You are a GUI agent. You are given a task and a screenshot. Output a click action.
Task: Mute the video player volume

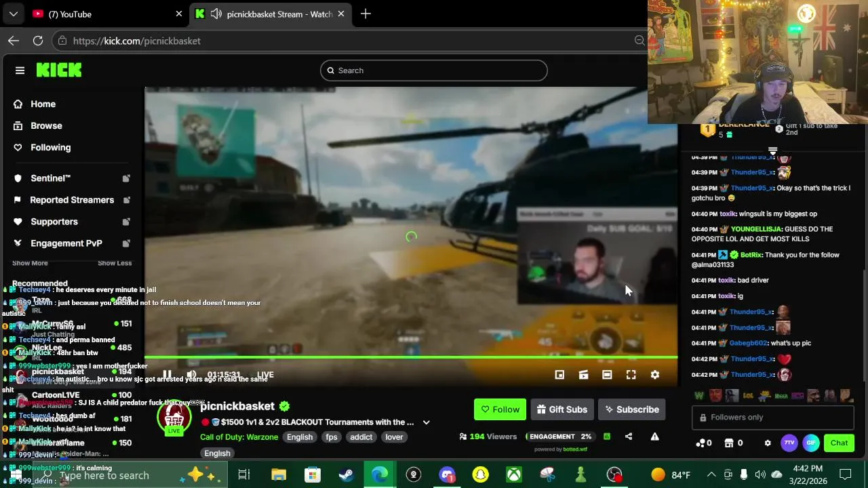click(191, 374)
